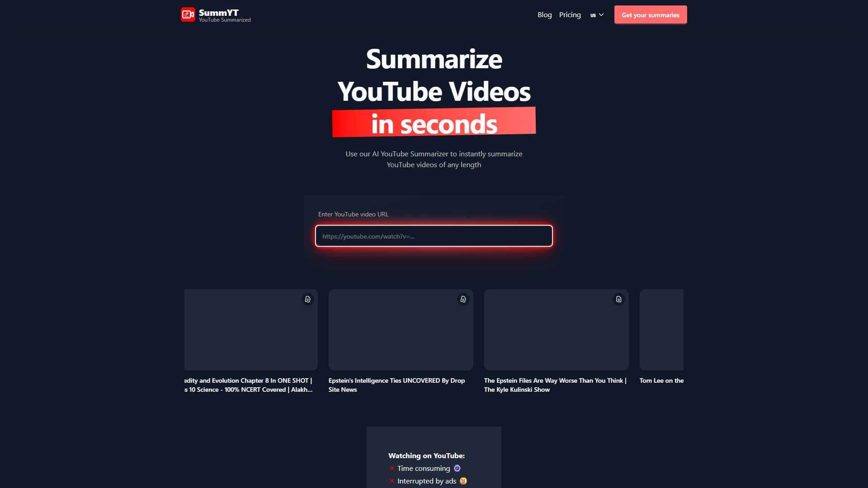Click the Get your summaries button

651,15
